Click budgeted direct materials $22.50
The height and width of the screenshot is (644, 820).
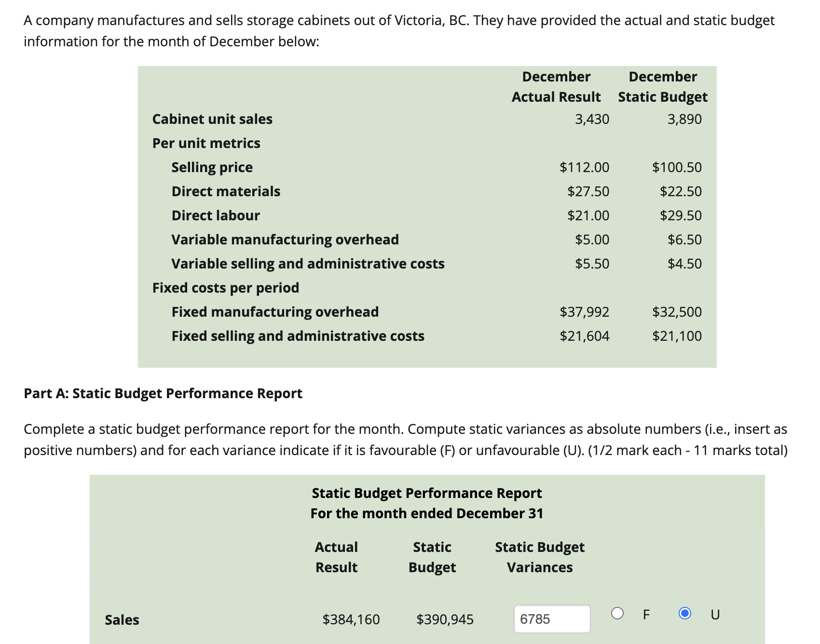(x=681, y=191)
